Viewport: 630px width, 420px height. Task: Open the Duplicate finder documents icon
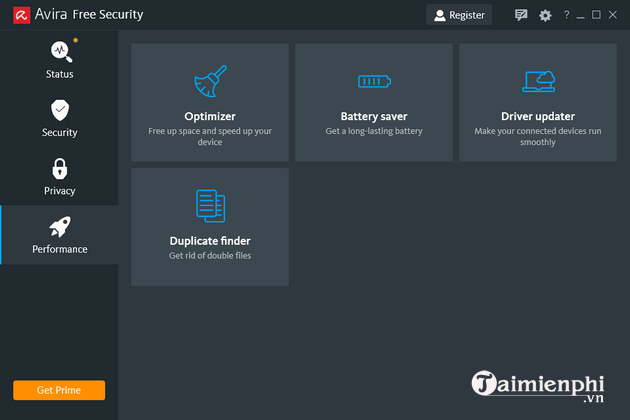coord(210,206)
